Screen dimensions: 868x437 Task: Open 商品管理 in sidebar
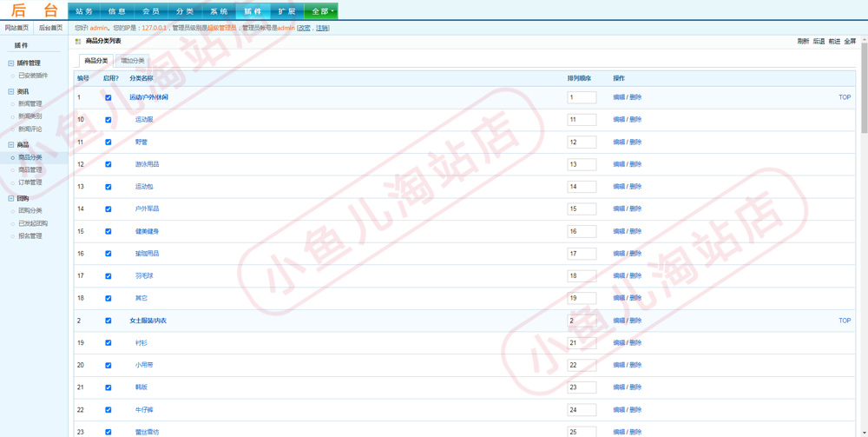pyautogui.click(x=30, y=170)
